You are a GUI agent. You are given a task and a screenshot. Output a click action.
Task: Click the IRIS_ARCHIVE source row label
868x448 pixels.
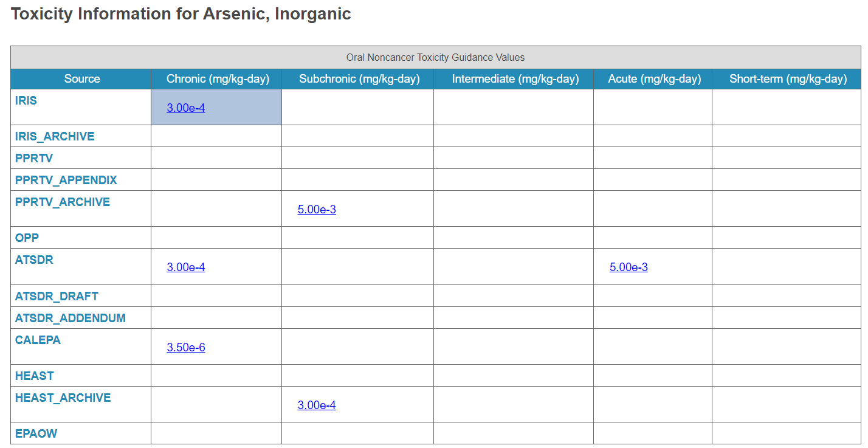tap(55, 137)
